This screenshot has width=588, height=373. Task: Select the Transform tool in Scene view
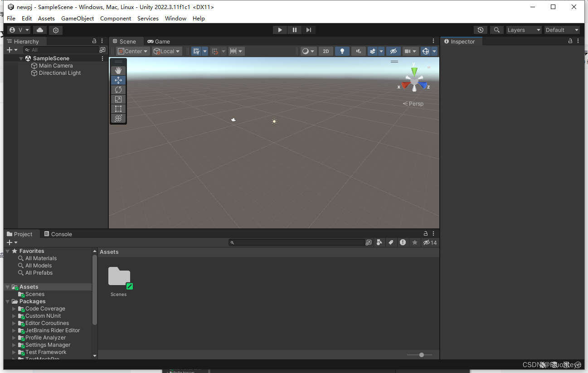pyautogui.click(x=118, y=118)
